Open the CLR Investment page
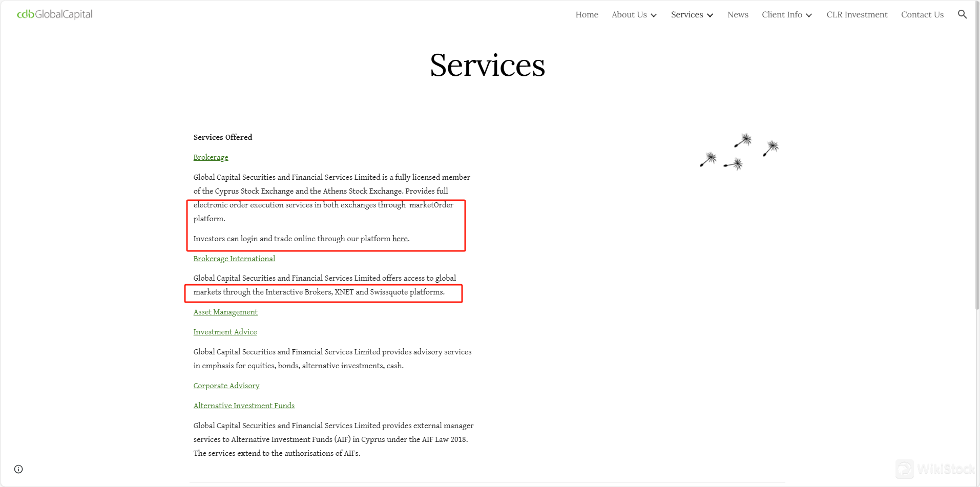 [x=857, y=15]
